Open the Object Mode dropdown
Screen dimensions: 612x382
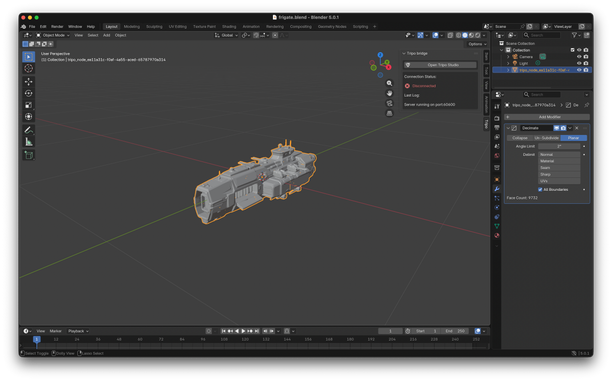(53, 35)
